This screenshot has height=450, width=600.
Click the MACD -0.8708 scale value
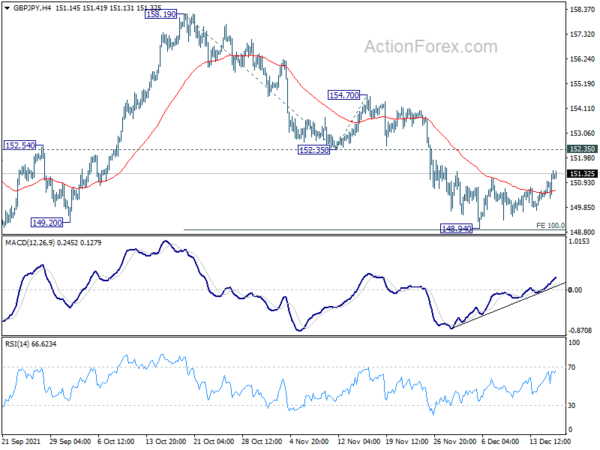click(579, 330)
